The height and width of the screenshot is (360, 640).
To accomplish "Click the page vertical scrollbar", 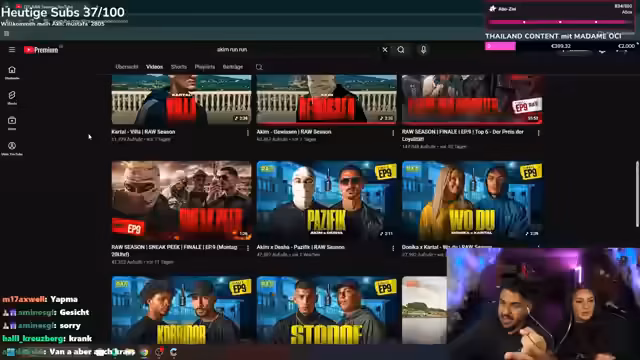I will (637, 194).
